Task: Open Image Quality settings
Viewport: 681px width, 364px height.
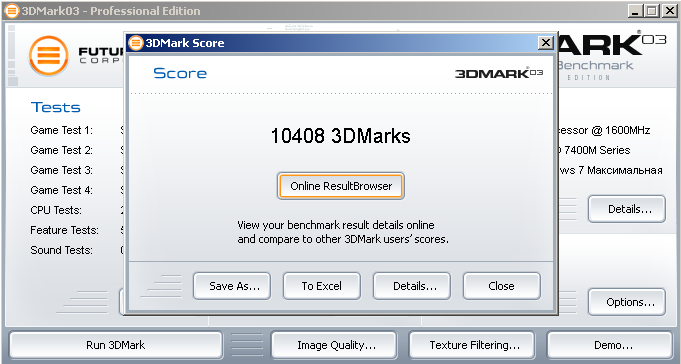Action: tap(334, 345)
